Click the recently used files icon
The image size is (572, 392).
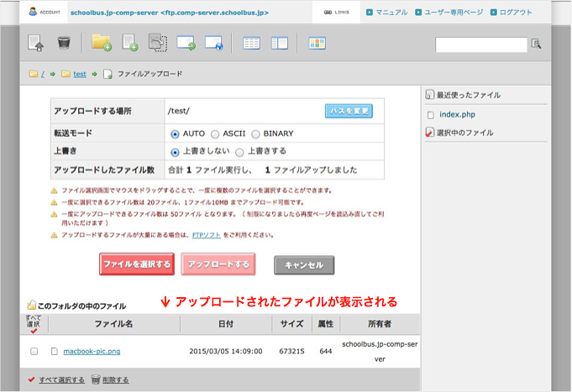[x=430, y=95]
